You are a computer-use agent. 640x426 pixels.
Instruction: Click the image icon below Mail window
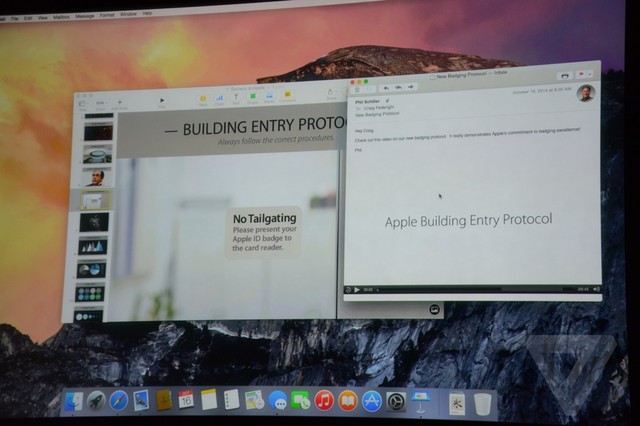click(434, 310)
